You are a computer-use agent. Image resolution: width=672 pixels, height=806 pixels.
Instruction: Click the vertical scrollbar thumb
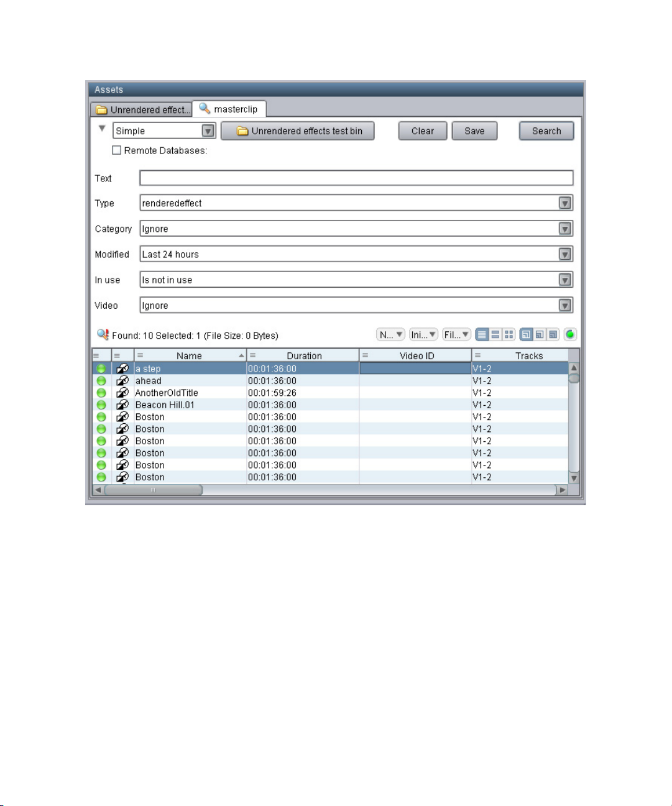pyautogui.click(x=574, y=378)
